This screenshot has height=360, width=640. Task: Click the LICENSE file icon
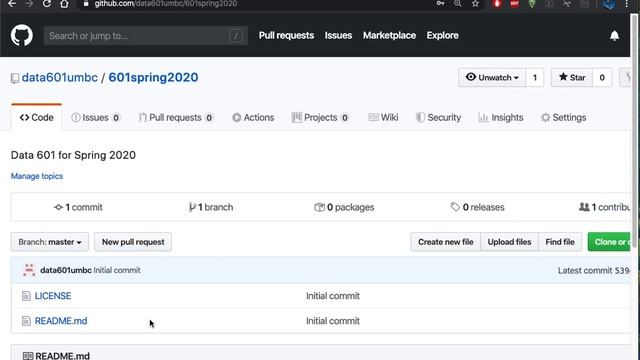[26, 296]
